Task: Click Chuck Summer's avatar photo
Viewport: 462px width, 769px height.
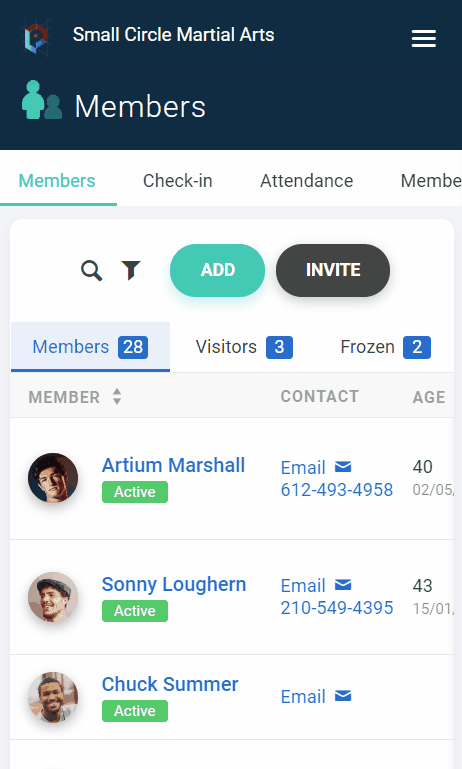Action: (x=53, y=697)
